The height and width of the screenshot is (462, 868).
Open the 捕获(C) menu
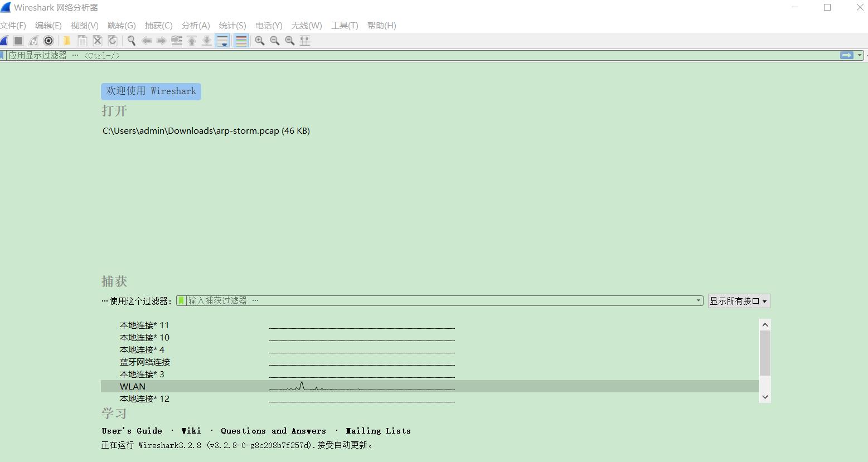tap(159, 26)
